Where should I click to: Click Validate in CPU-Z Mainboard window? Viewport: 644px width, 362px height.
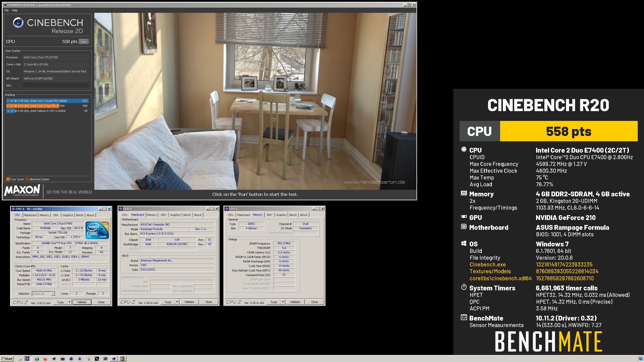tap(189, 302)
